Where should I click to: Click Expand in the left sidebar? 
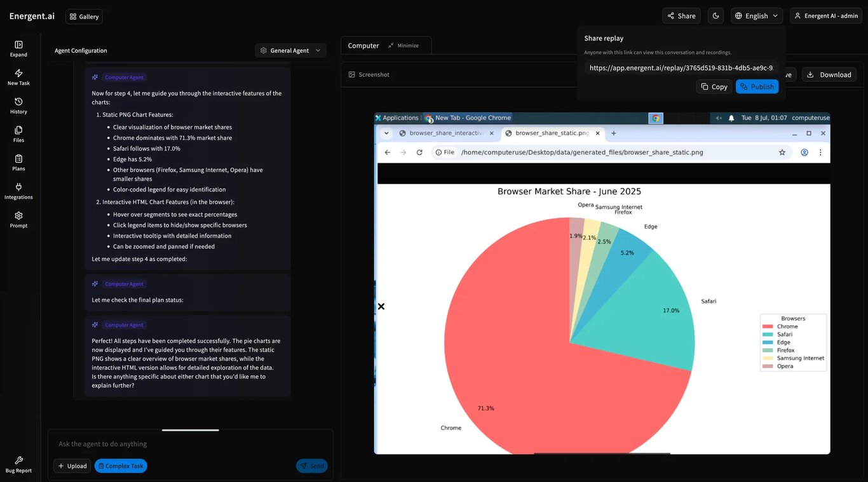coord(18,49)
